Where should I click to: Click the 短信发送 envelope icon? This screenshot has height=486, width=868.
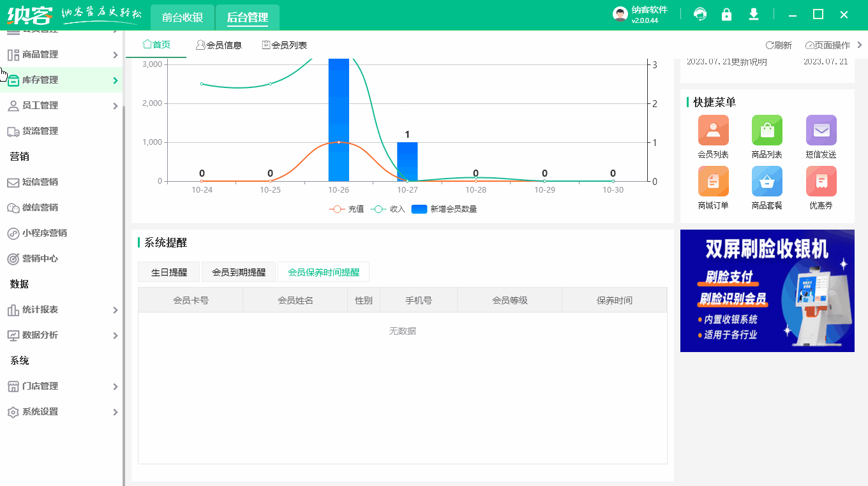pos(821,131)
